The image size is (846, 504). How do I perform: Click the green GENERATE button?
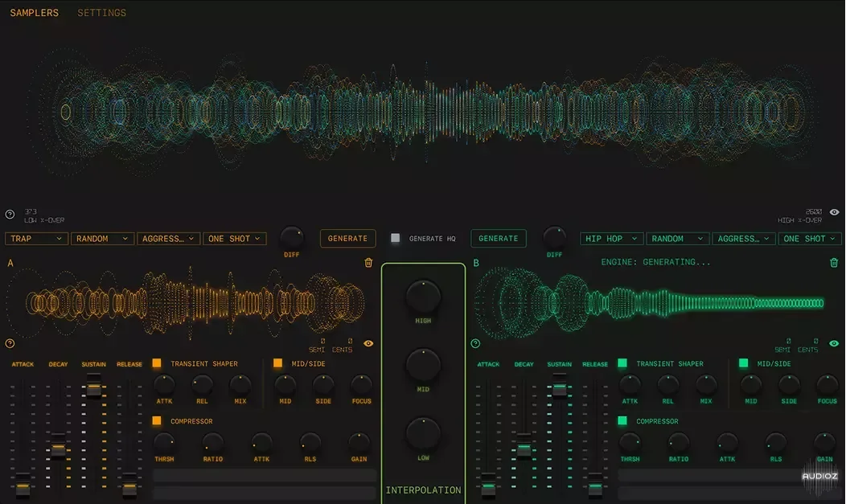(x=498, y=238)
